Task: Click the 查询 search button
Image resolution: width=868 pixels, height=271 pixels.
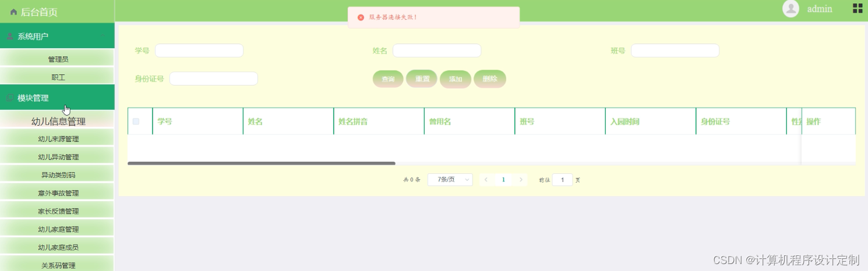Action: (x=388, y=79)
